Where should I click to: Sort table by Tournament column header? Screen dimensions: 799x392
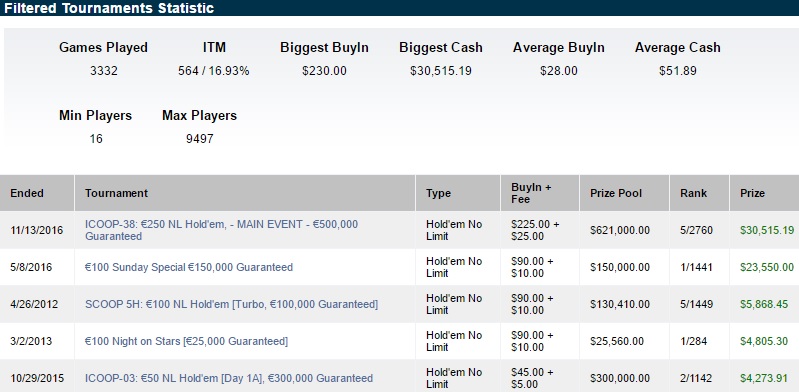coord(116,193)
